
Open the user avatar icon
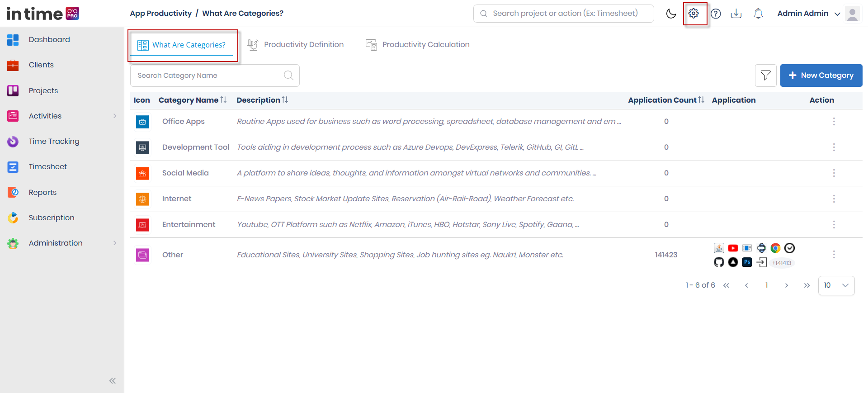tap(852, 14)
